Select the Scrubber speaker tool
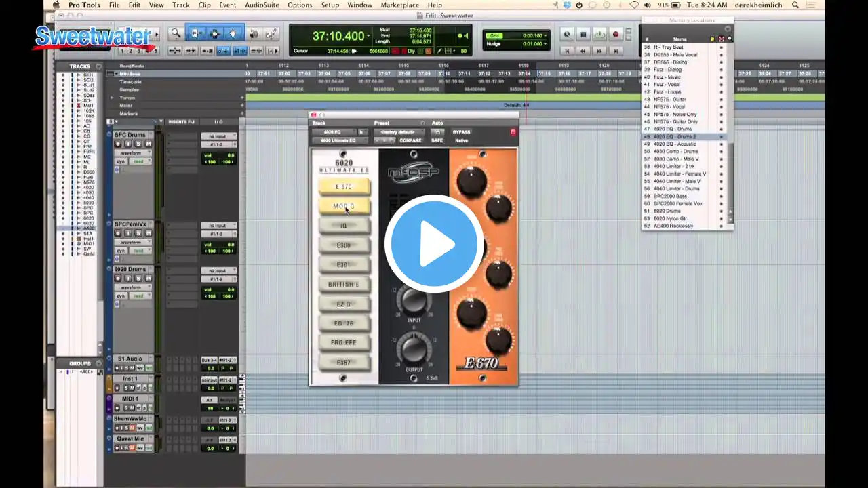Screen dimensions: 868x488 pos(254,33)
